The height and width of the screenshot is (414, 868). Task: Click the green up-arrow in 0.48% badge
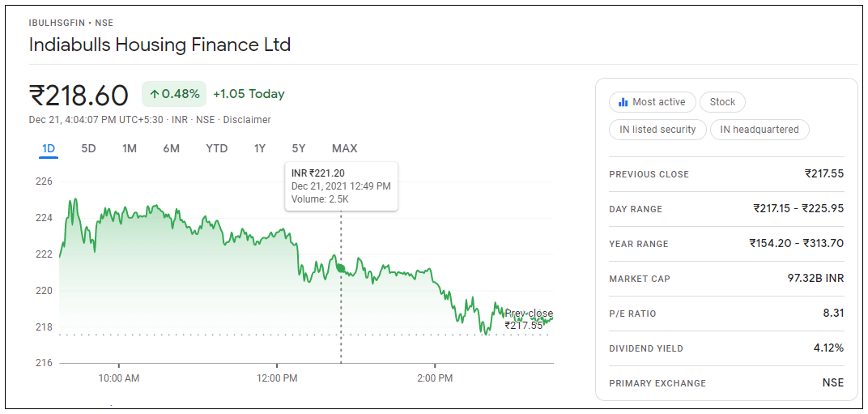point(155,94)
